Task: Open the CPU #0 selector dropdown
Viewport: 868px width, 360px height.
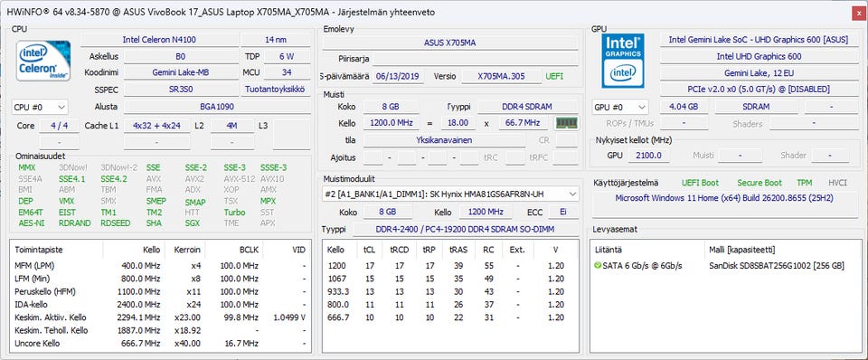Action: click(39, 107)
